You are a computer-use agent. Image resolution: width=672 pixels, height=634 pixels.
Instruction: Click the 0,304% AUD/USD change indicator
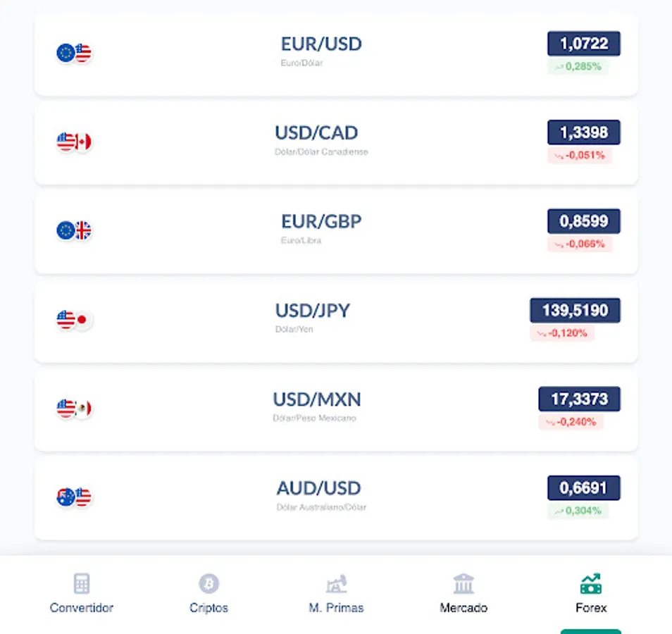578,511
